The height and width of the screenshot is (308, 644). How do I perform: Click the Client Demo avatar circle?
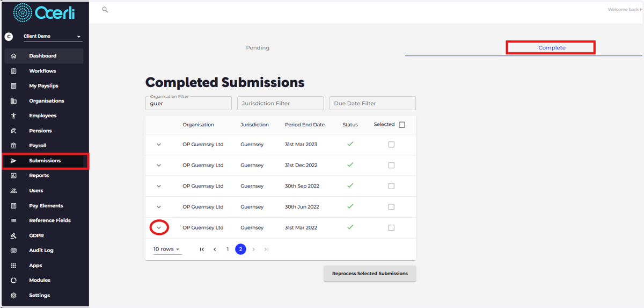(x=9, y=37)
